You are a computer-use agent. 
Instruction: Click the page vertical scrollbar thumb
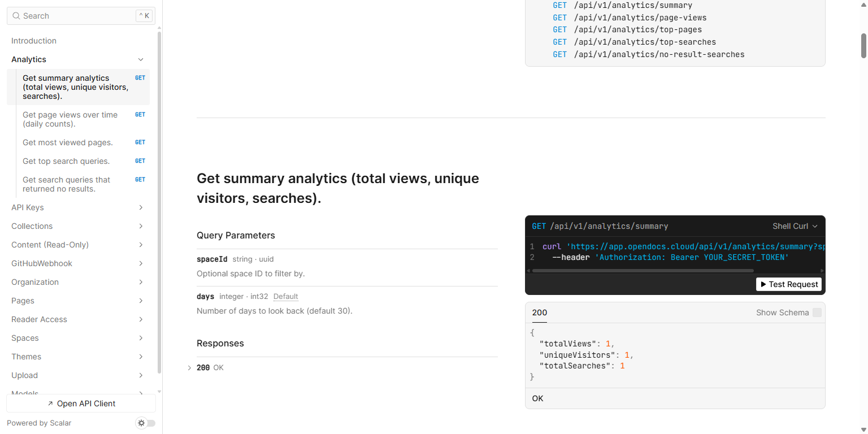coord(863,46)
